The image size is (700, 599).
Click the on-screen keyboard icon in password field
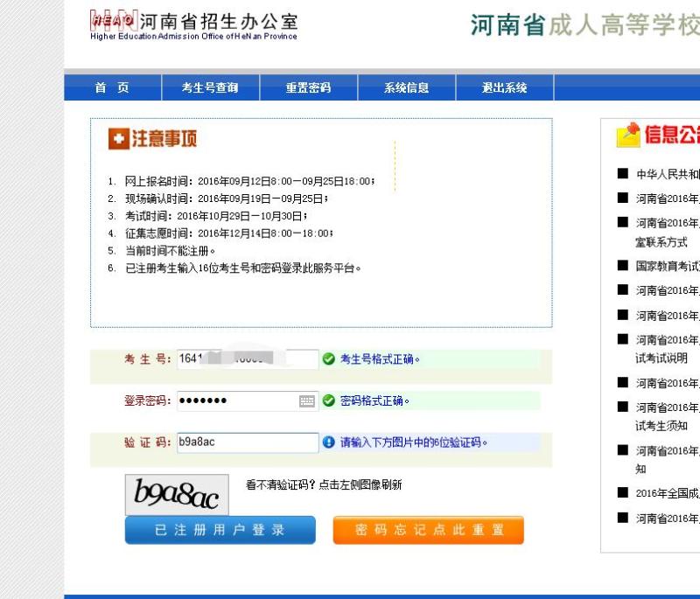click(307, 401)
